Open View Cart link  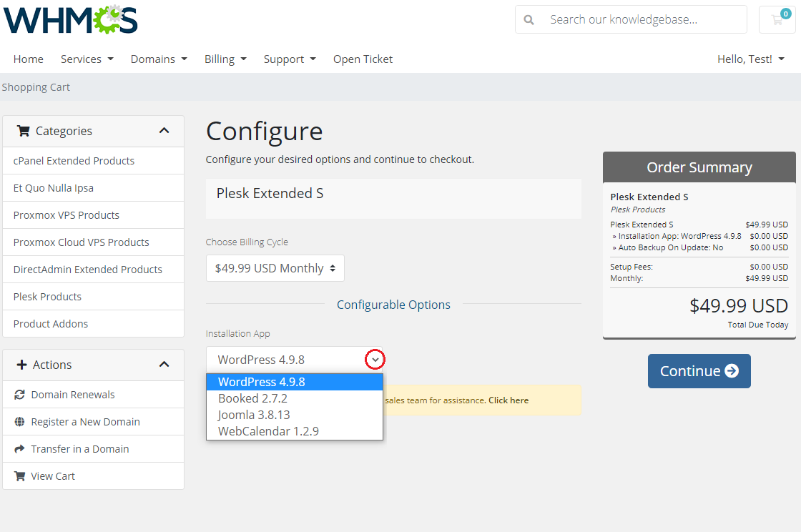(93, 476)
